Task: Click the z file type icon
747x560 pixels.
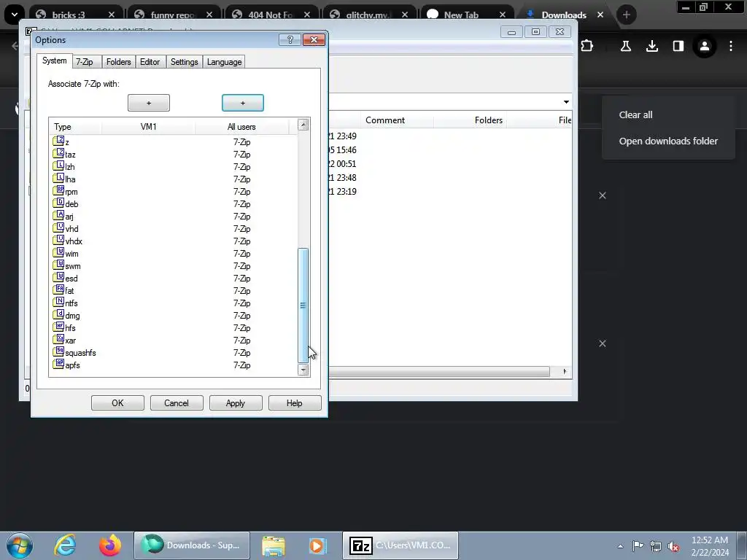Action: point(58,141)
